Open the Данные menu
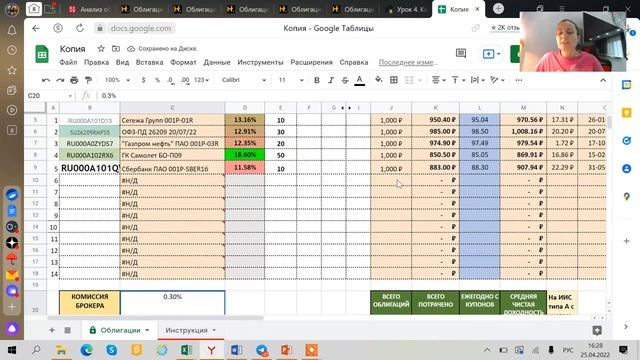Viewport: 640px width, 360px height. [x=217, y=62]
